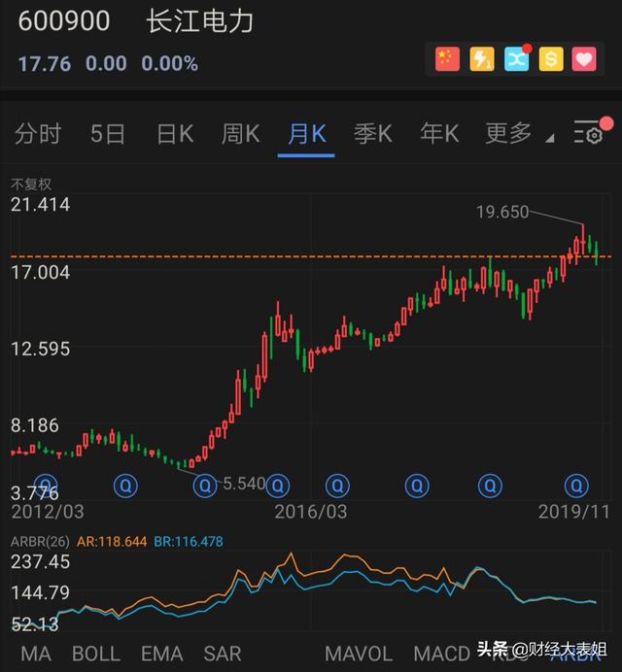Viewport: 622px width, 672px height.
Task: Tap the blue shuffle arrows icon
Action: [x=517, y=59]
